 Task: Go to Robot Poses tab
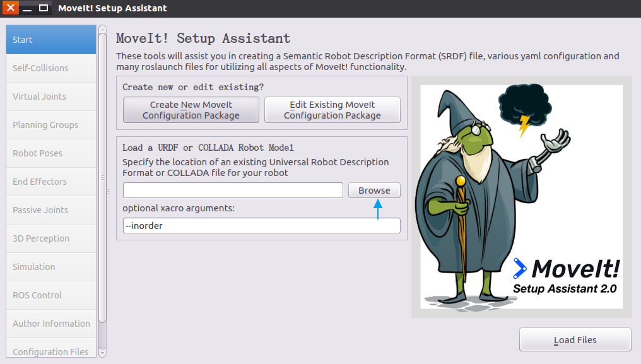[x=51, y=153]
